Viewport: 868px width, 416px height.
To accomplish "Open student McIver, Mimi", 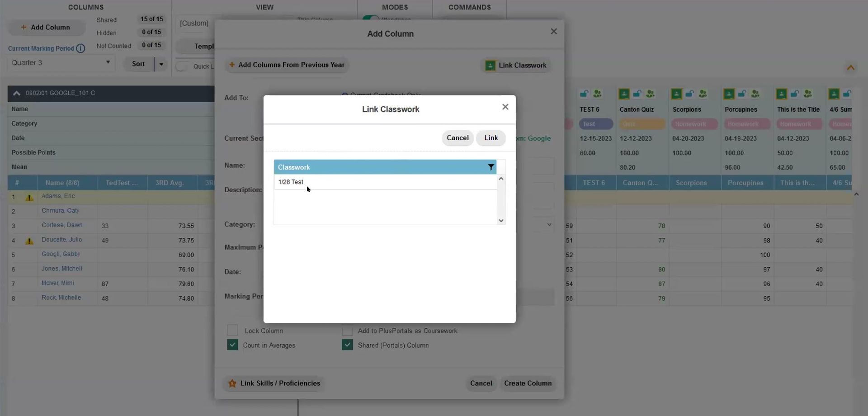I will [58, 283].
